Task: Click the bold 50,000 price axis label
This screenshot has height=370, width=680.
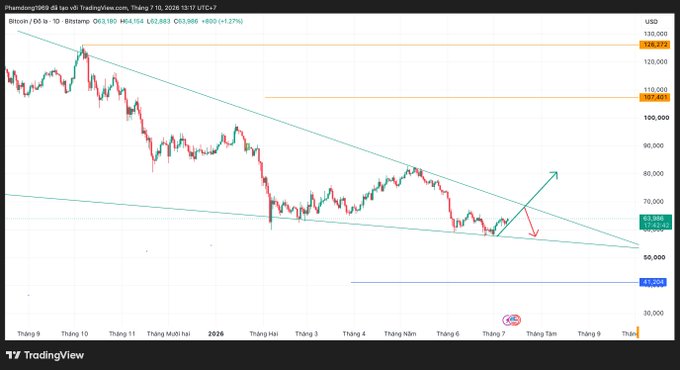Action: (x=654, y=257)
